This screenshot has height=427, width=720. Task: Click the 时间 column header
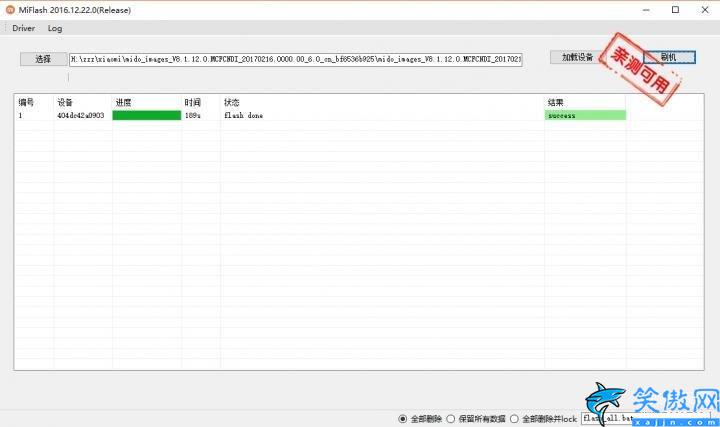pos(192,102)
